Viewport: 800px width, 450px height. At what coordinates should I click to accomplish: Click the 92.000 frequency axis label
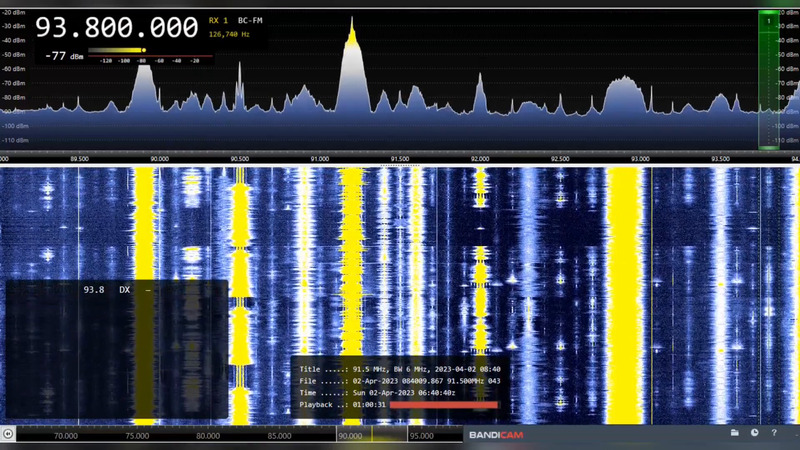[480, 159]
